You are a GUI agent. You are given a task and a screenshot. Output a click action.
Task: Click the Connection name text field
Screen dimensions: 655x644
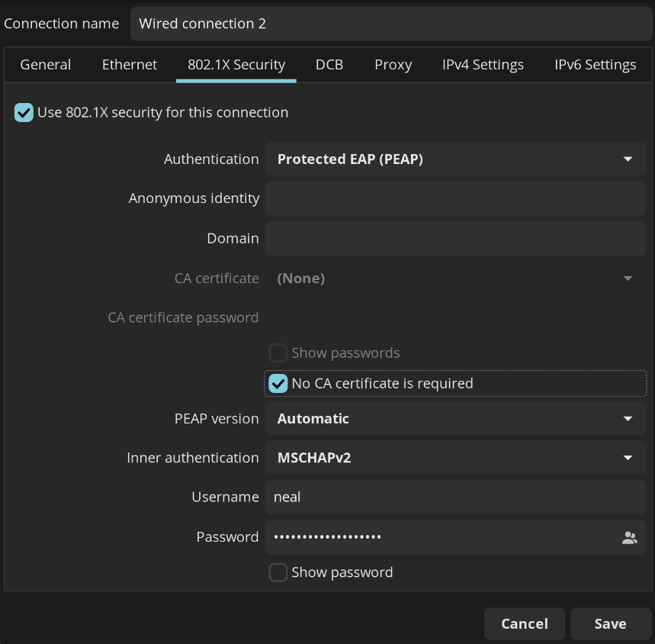pyautogui.click(x=390, y=24)
